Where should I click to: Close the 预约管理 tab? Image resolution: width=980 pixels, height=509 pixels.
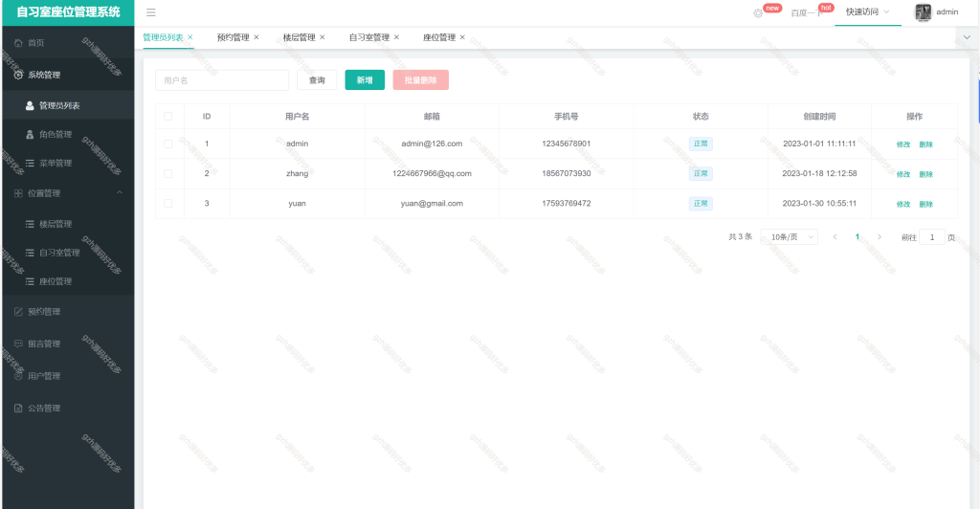pos(256,37)
